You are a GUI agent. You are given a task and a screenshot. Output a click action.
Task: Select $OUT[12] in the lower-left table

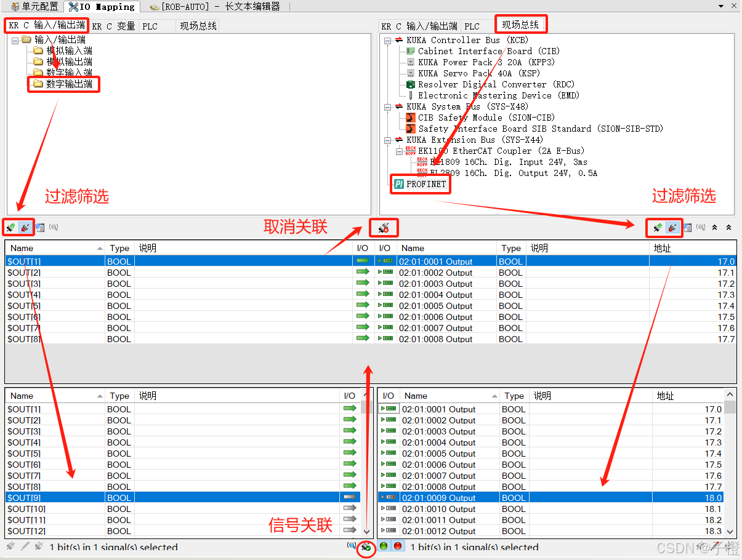pos(26,531)
